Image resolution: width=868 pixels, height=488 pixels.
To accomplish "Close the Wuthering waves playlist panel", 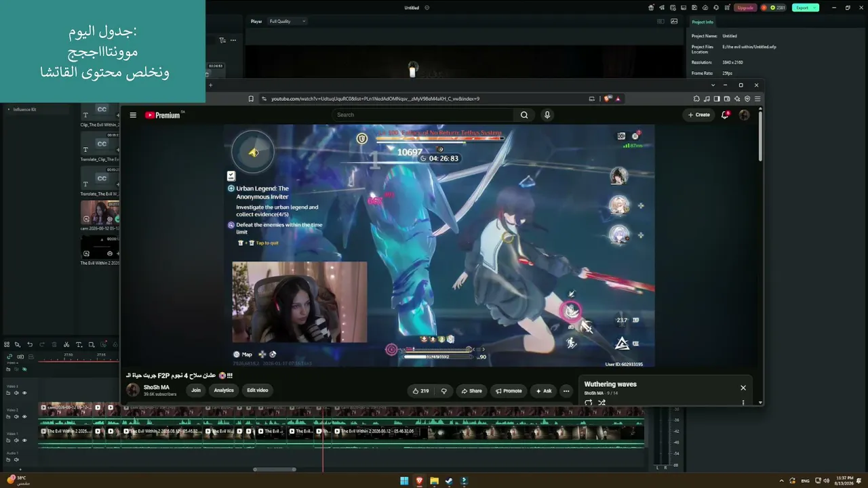I will (743, 388).
